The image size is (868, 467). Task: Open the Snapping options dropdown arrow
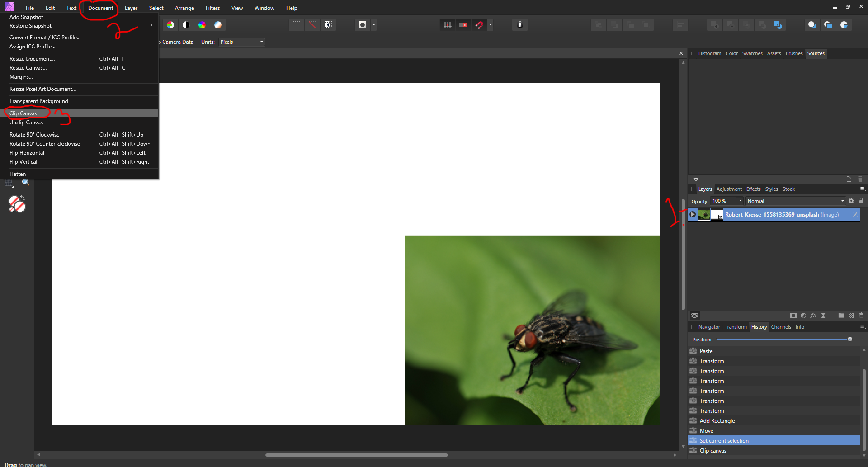[x=491, y=25]
